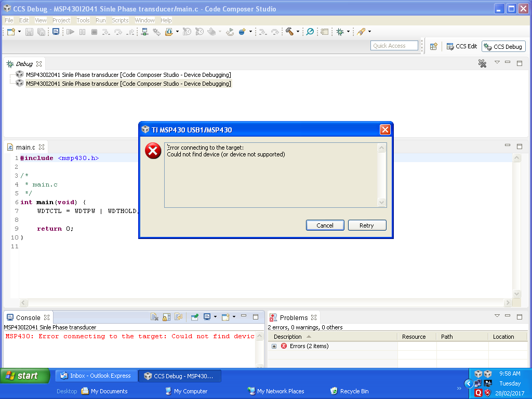Click the Windows start button
Image resolution: width=532 pixels, height=399 pixels.
[x=25, y=376]
